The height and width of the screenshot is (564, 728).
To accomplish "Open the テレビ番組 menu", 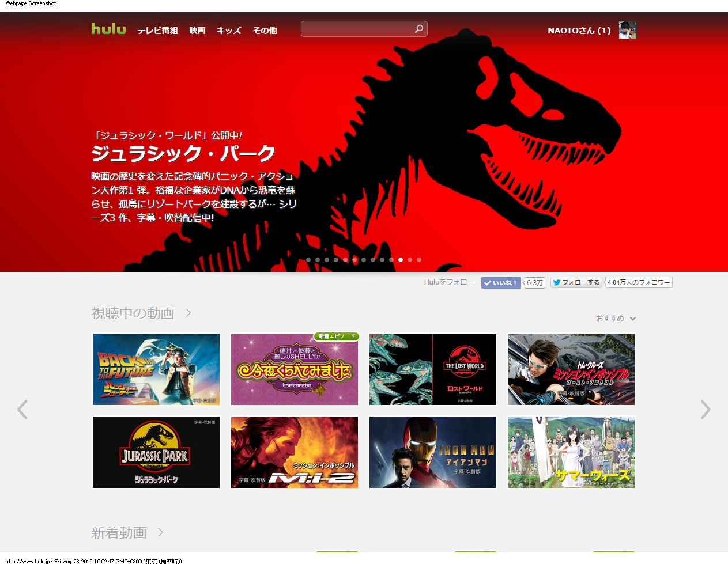I will [x=157, y=31].
